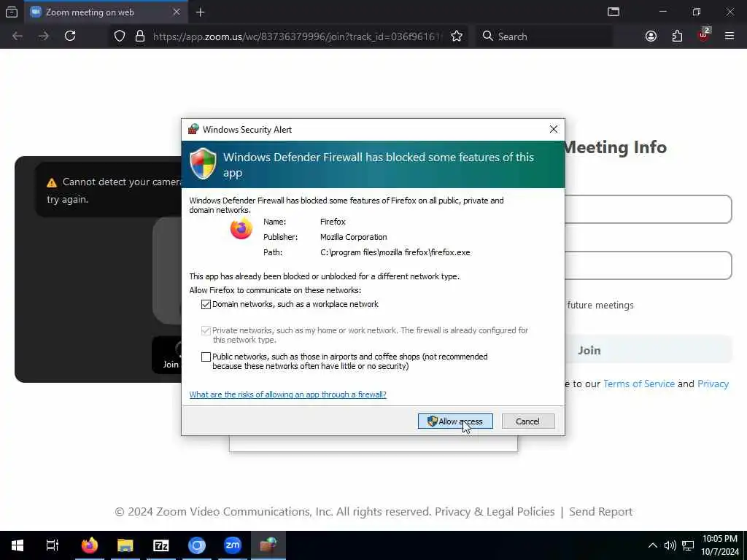This screenshot has width=747, height=560.
Task: Open Zoom app from taskbar
Action: tap(233, 545)
